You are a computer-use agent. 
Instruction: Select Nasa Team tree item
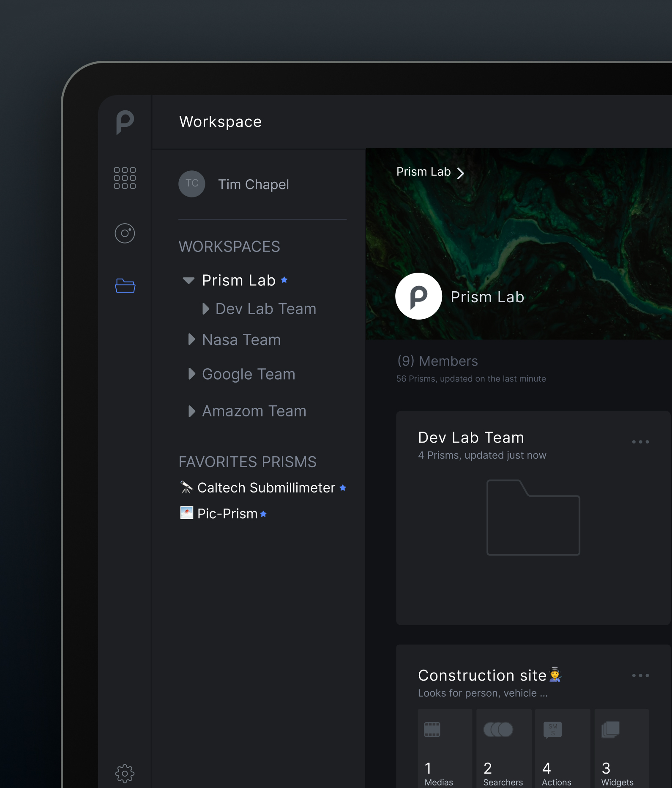pos(241,340)
